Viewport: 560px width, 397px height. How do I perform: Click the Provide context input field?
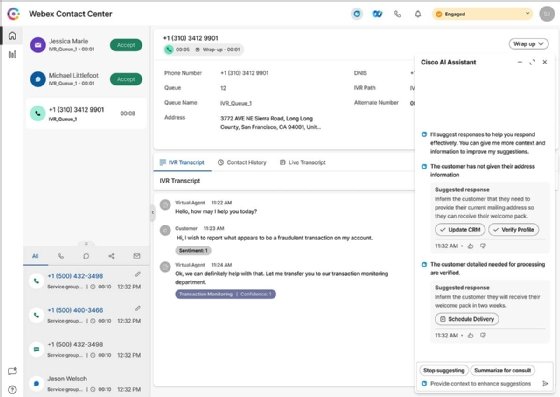(x=480, y=383)
